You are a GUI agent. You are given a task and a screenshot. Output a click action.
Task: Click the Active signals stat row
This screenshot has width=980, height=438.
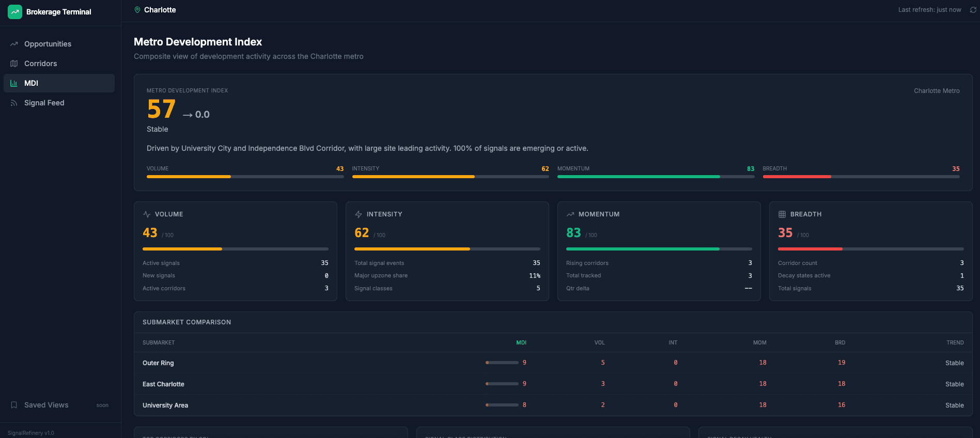(236, 263)
